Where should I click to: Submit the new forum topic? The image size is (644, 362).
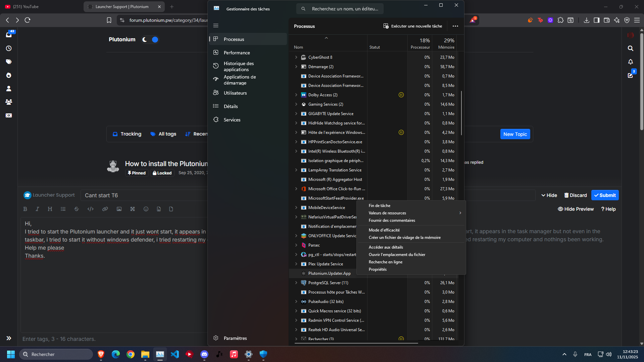point(605,195)
